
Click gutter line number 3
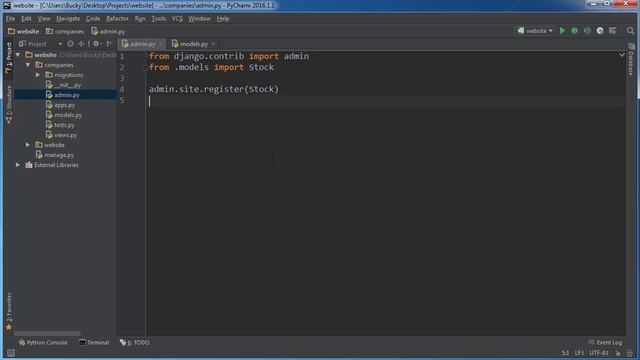point(122,78)
